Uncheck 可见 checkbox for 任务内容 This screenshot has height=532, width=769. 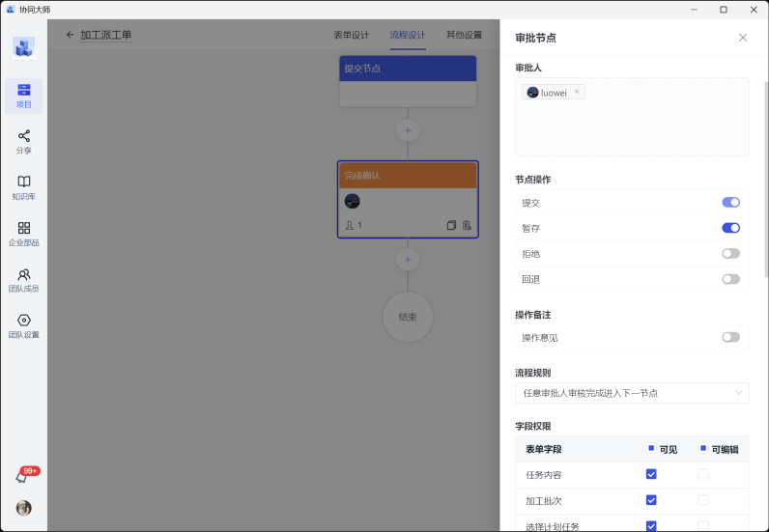[x=651, y=474]
